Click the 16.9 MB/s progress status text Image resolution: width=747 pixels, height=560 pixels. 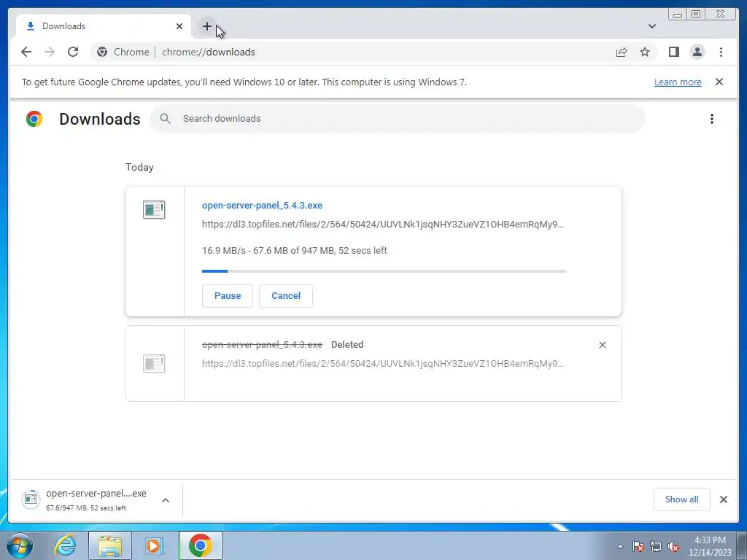[295, 251]
